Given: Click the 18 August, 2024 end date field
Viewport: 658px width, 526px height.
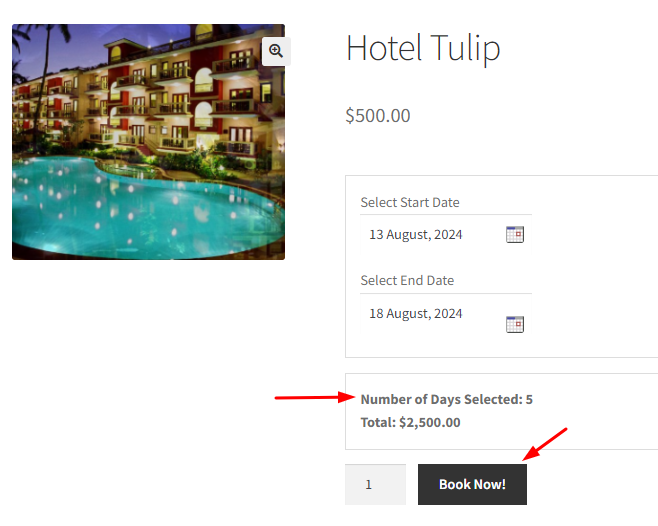Looking at the screenshot, I should point(432,314).
